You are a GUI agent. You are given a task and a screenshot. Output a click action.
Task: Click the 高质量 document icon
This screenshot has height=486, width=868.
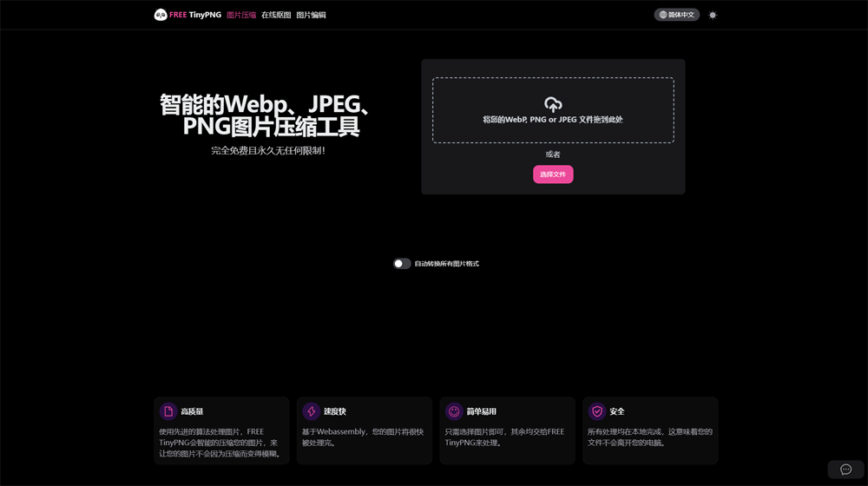coord(168,411)
